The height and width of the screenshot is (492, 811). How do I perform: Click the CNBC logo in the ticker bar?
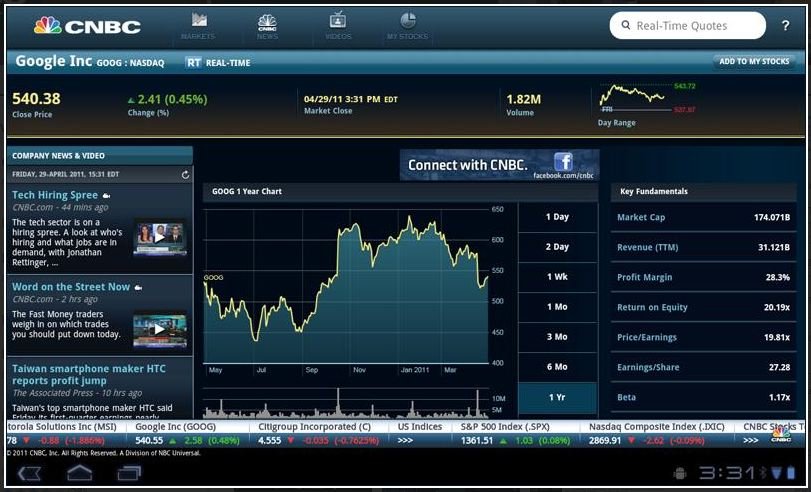pos(781,434)
